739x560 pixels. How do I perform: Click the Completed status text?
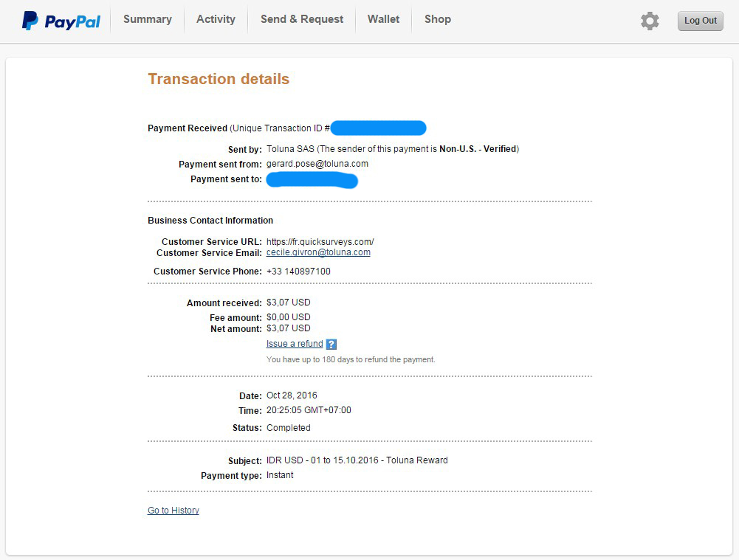[289, 428]
